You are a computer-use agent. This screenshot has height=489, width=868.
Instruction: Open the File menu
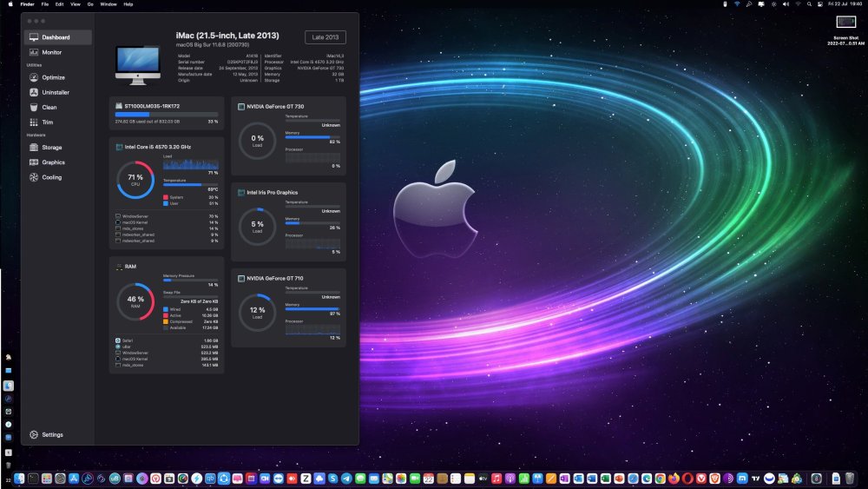click(45, 3)
